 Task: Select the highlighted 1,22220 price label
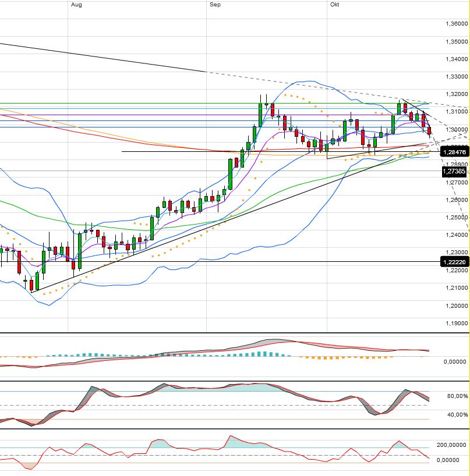(x=454, y=262)
